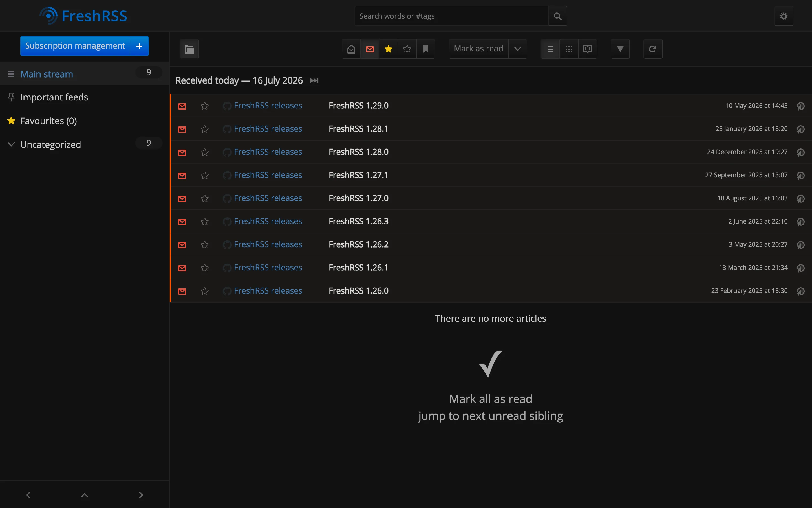The height and width of the screenshot is (508, 812).
Task: Show read articles filter
Action: [x=351, y=49]
